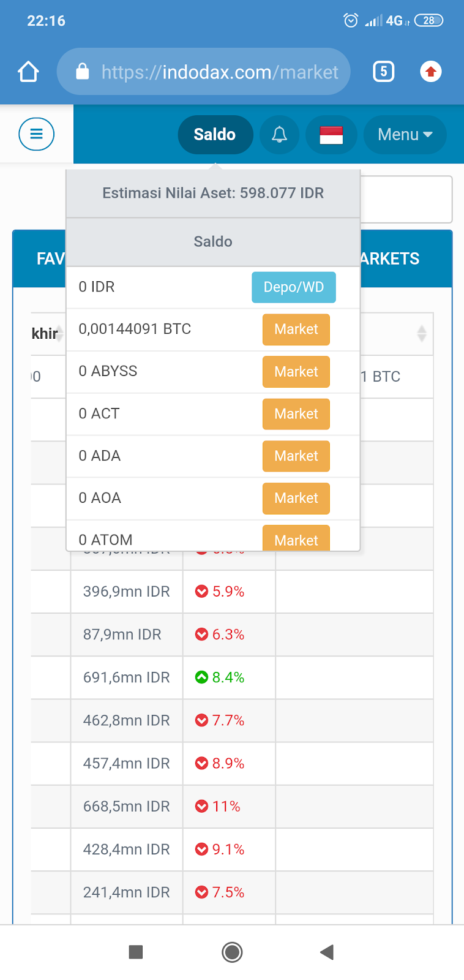Switch to the Favorit tab
Image resolution: width=464 pixels, height=980 pixels.
tap(49, 259)
